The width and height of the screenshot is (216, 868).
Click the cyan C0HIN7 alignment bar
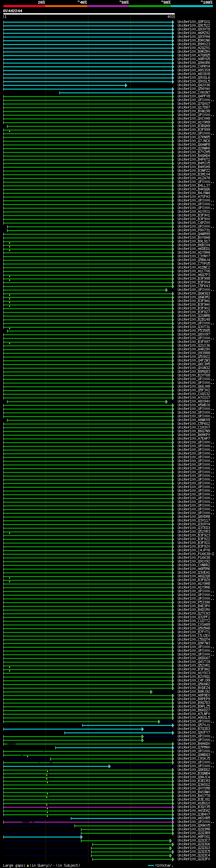click(116, 93)
